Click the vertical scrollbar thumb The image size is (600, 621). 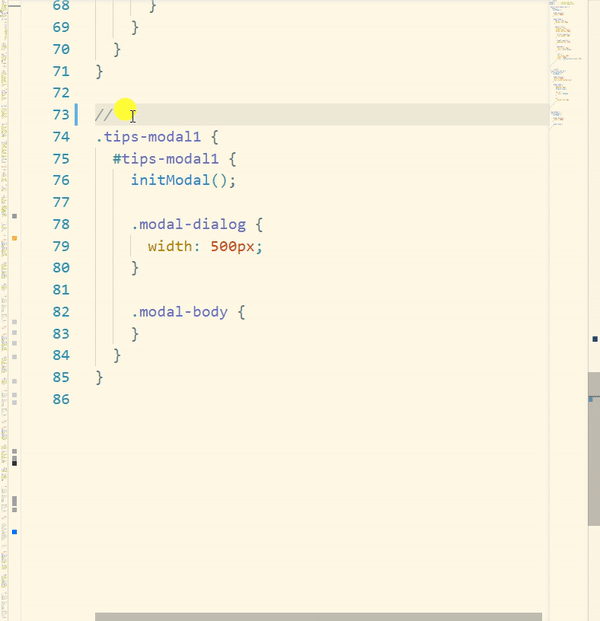pyautogui.click(x=594, y=449)
